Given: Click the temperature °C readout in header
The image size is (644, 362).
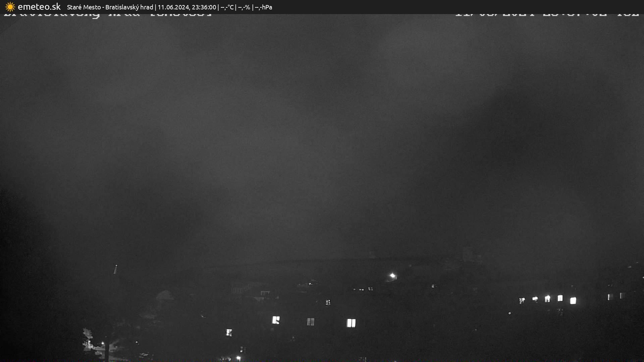Looking at the screenshot, I should coord(227,7).
